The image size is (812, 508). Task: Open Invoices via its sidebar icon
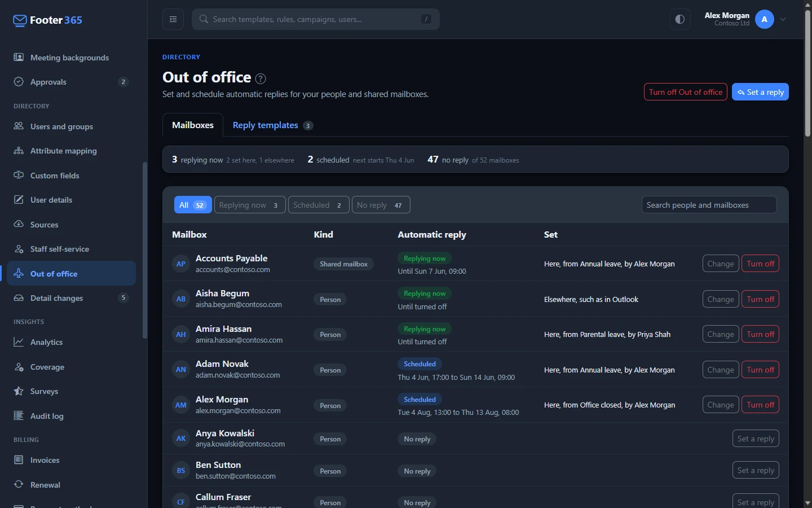click(x=19, y=460)
